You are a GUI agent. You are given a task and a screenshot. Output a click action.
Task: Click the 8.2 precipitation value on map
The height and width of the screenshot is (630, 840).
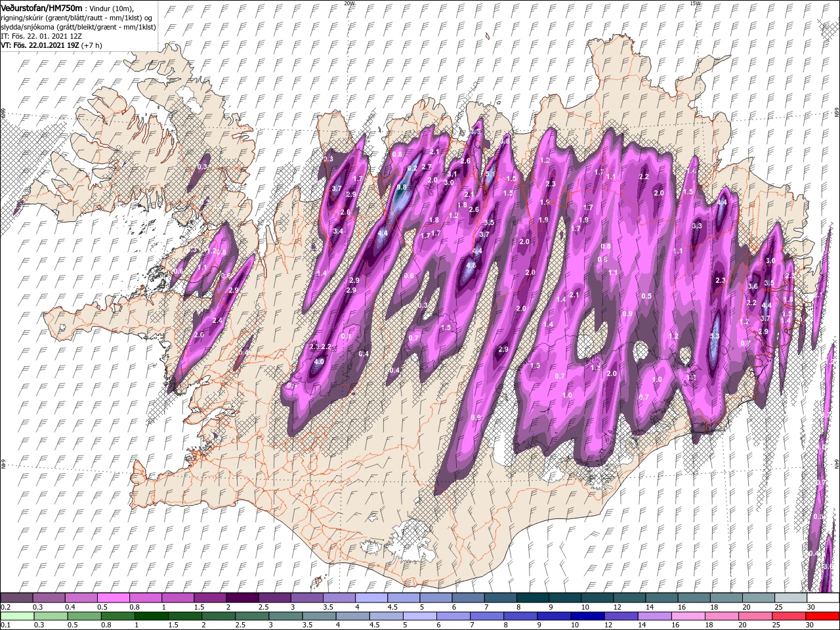(x=412, y=169)
